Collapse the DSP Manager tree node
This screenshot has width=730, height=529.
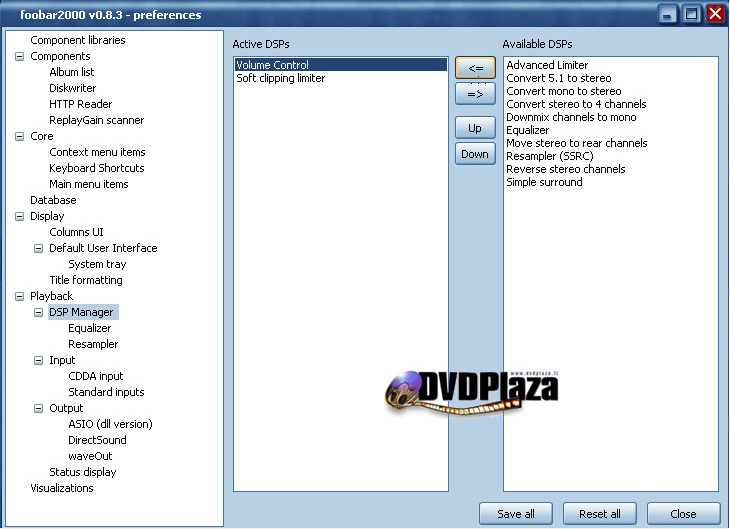click(x=39, y=312)
